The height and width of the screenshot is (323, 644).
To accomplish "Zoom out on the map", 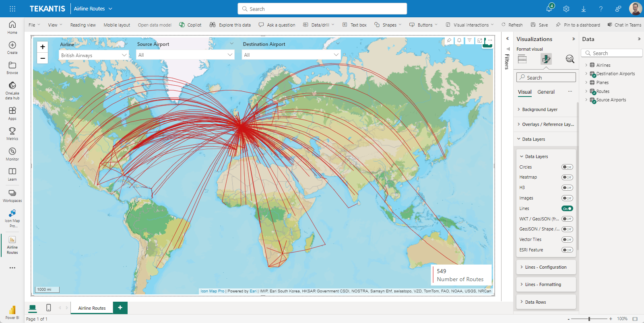I will pyautogui.click(x=43, y=58).
